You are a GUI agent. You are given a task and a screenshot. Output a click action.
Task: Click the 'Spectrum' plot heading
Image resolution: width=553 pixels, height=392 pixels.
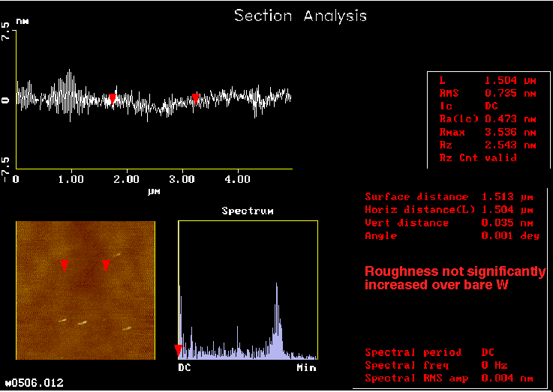[x=248, y=211]
